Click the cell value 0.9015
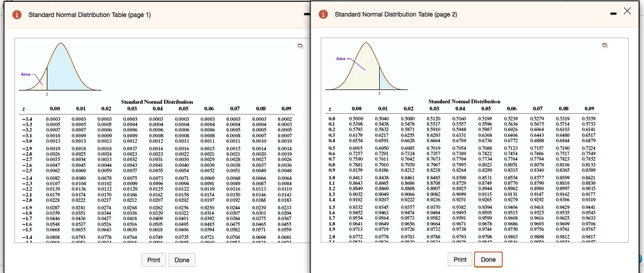This screenshot has width=644, height=273. [x=589, y=187]
